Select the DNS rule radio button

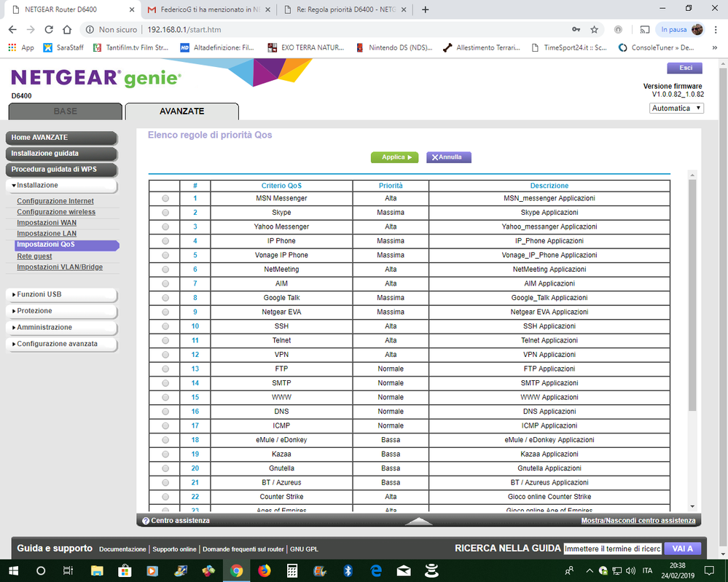click(x=165, y=412)
